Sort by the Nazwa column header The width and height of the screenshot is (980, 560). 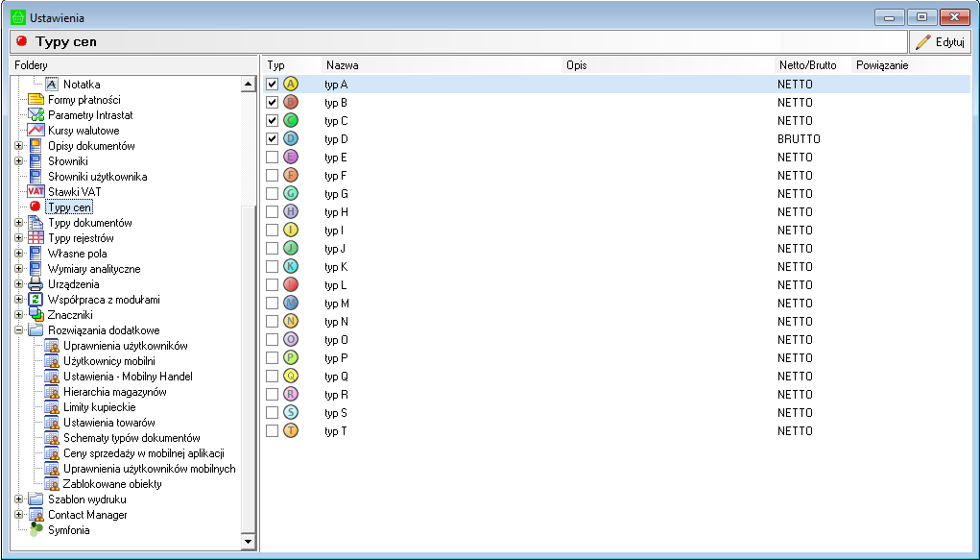[442, 65]
